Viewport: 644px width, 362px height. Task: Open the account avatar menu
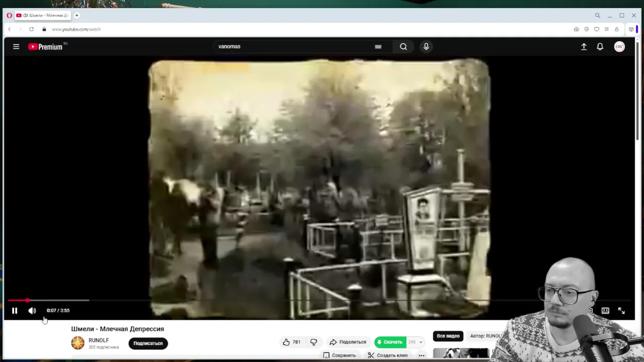(x=619, y=47)
